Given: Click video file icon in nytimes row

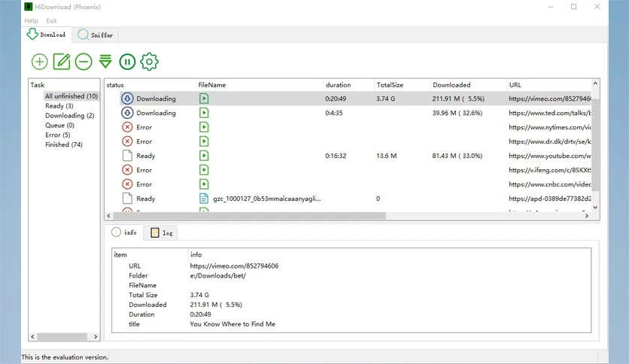Looking at the screenshot, I should pyautogui.click(x=204, y=127).
